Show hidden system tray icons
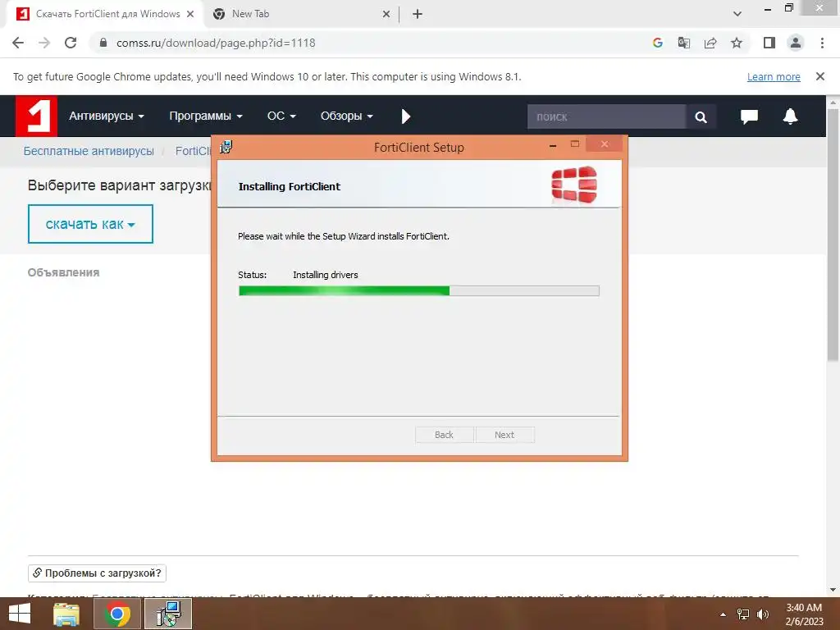 pos(724,614)
